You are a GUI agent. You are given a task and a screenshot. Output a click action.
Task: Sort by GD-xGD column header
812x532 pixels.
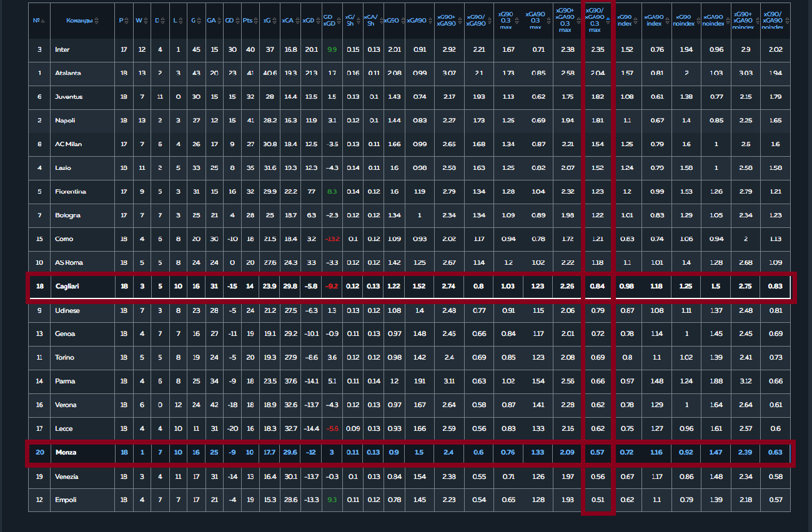(x=331, y=21)
